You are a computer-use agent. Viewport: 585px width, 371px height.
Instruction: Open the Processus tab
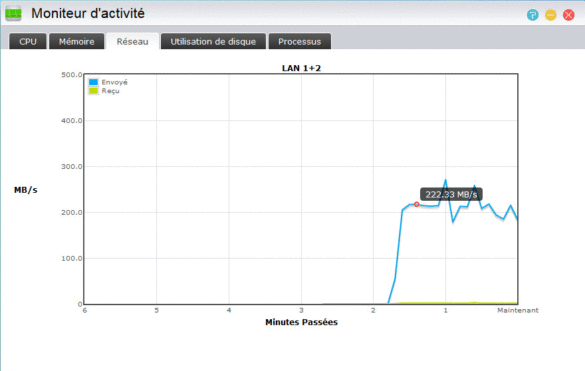click(x=300, y=41)
